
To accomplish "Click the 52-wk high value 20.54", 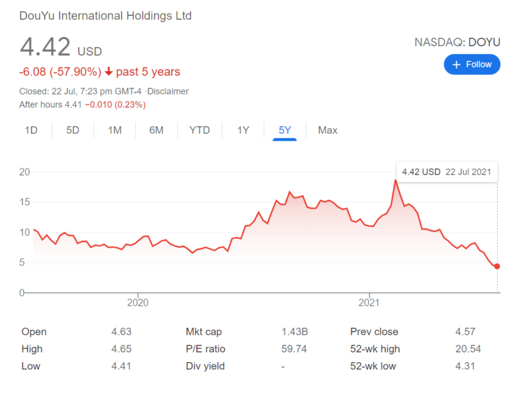I will tap(468, 349).
